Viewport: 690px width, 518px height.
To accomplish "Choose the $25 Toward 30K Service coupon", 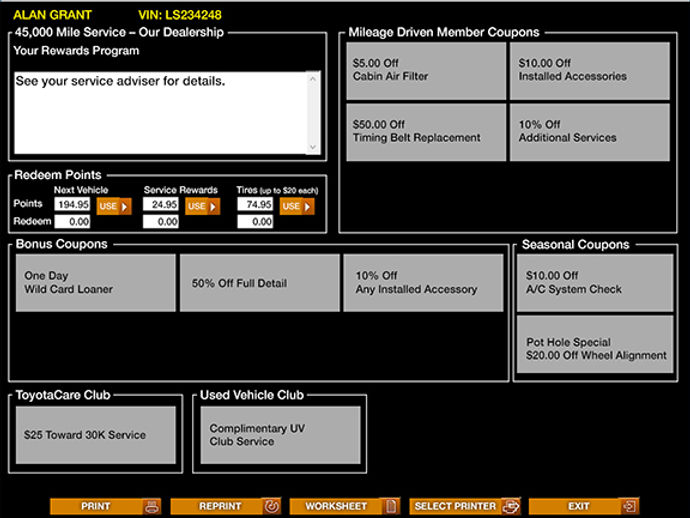I will pos(95,435).
